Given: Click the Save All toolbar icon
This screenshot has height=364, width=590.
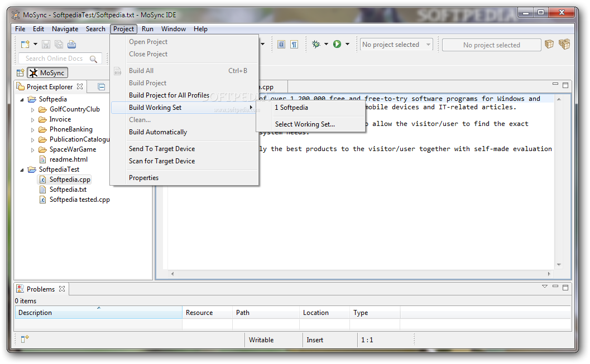Looking at the screenshot, I should (59, 45).
